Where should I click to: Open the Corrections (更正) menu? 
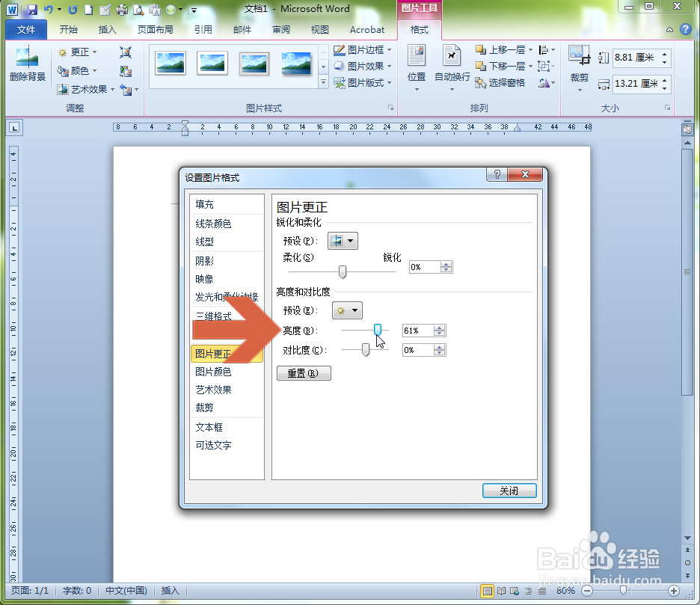click(78, 52)
